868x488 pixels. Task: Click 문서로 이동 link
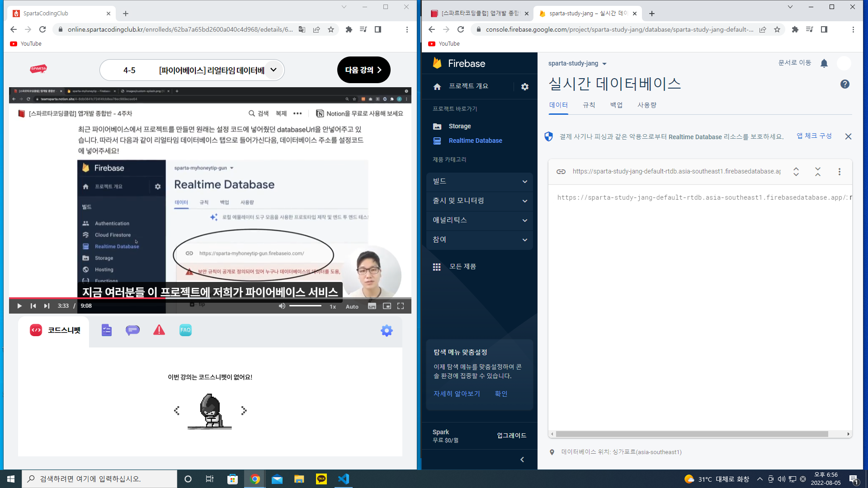(794, 63)
